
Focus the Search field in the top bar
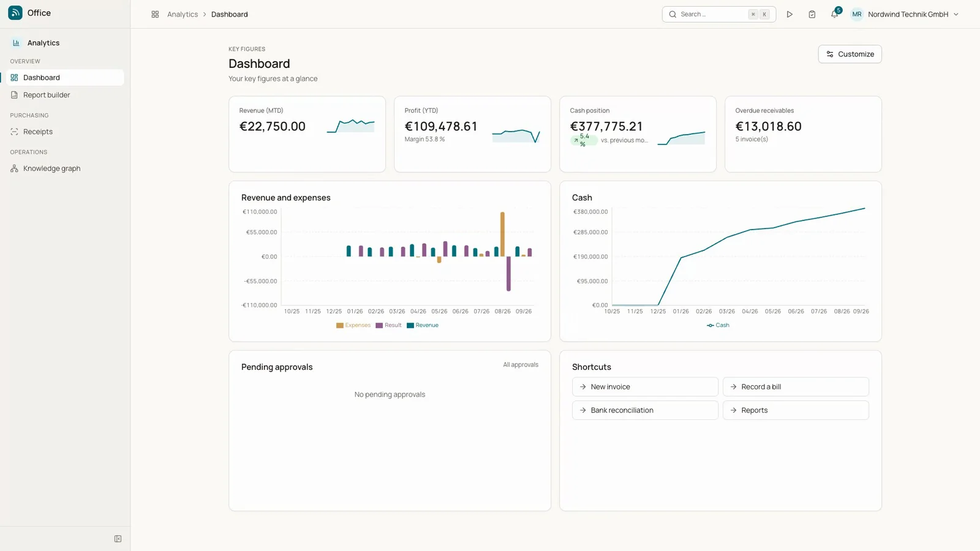coord(719,14)
